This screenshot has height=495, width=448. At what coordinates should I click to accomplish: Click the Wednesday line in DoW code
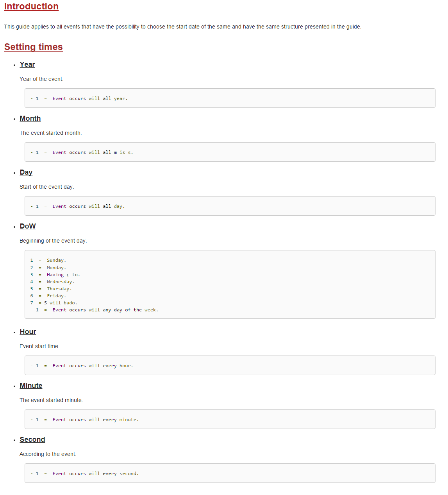[x=52, y=282]
